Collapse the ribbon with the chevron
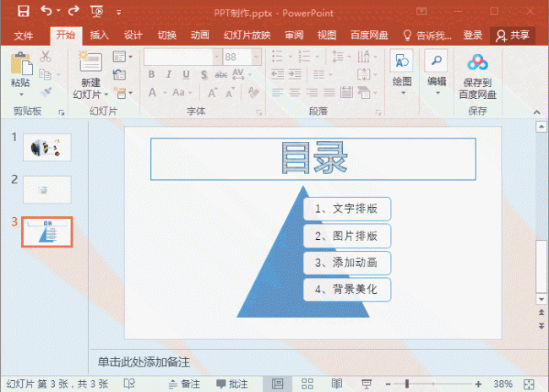Image resolution: width=549 pixels, height=392 pixels. point(536,112)
